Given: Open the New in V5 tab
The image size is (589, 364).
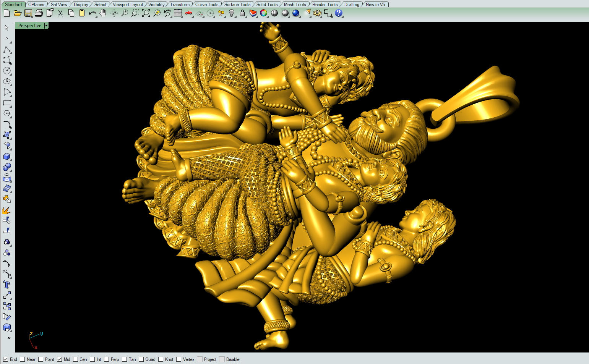Looking at the screenshot, I should (375, 5).
